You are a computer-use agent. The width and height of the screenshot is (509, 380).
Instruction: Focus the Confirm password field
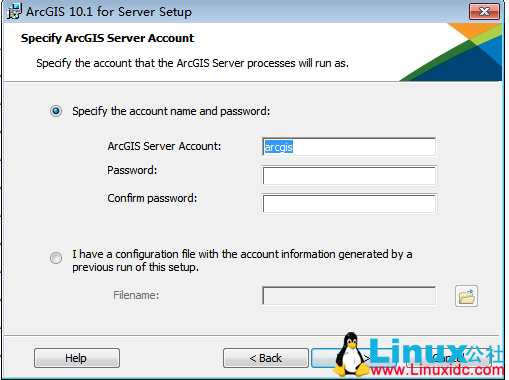(x=349, y=204)
